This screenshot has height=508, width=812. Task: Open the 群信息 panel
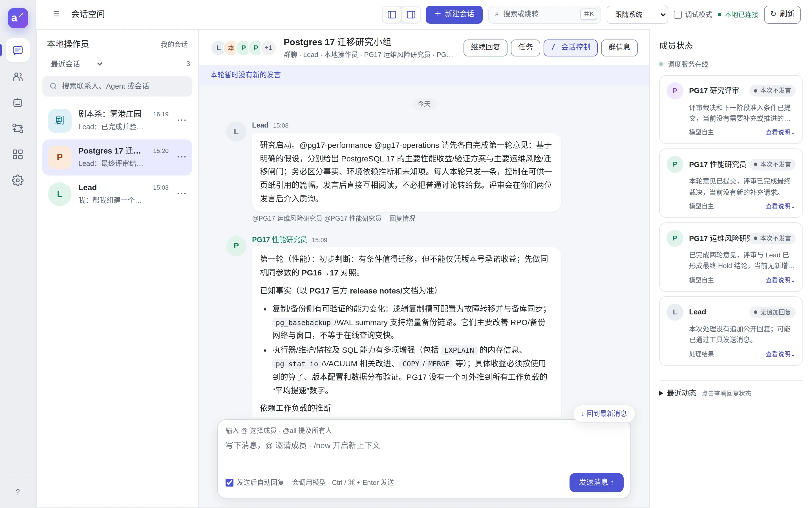619,47
